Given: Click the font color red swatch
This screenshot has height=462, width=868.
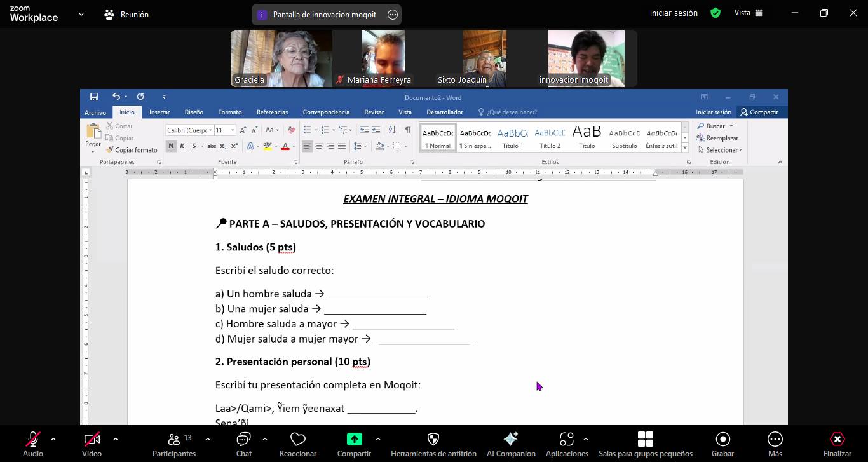Looking at the screenshot, I should pos(285,146).
